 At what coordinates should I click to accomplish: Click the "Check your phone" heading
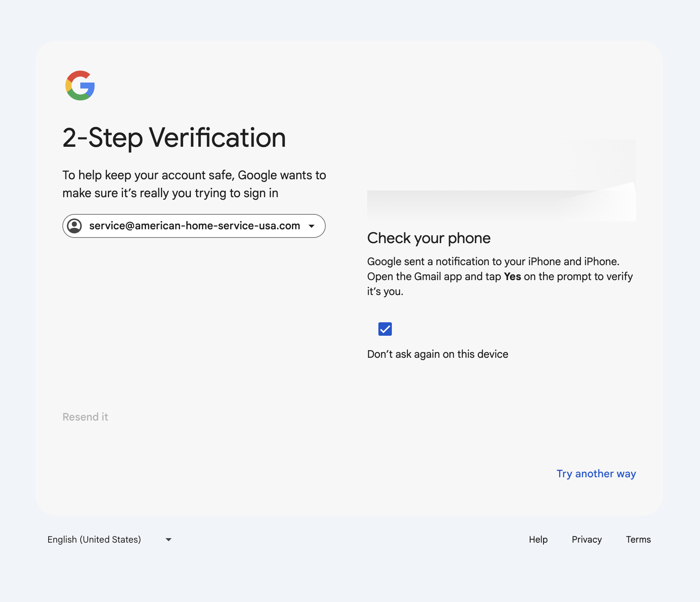click(x=428, y=238)
